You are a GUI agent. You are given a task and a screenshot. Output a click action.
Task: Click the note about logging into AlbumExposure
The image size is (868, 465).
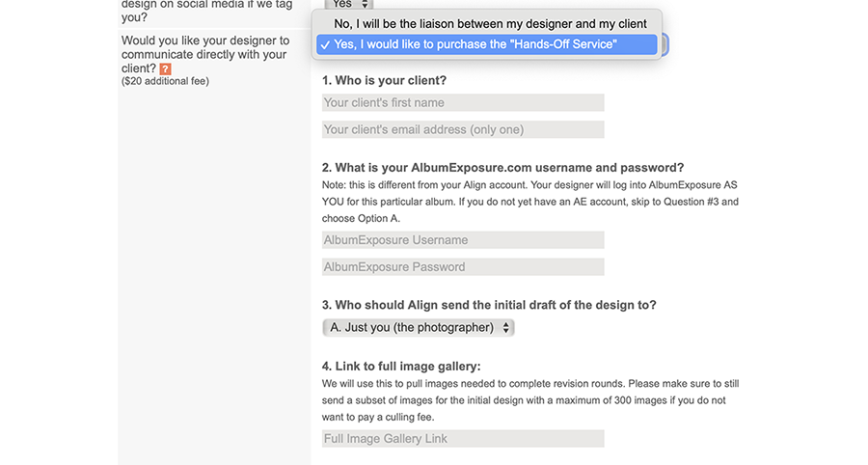point(529,202)
